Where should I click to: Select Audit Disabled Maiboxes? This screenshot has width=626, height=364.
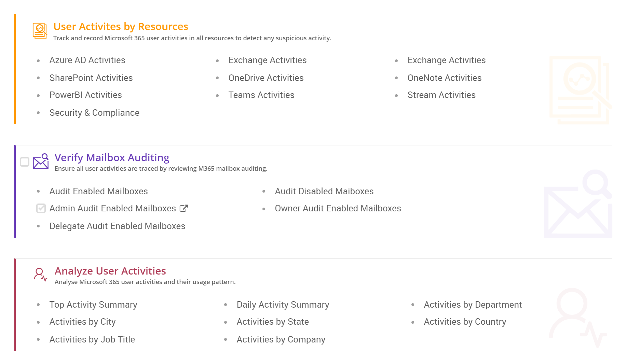tap(324, 191)
